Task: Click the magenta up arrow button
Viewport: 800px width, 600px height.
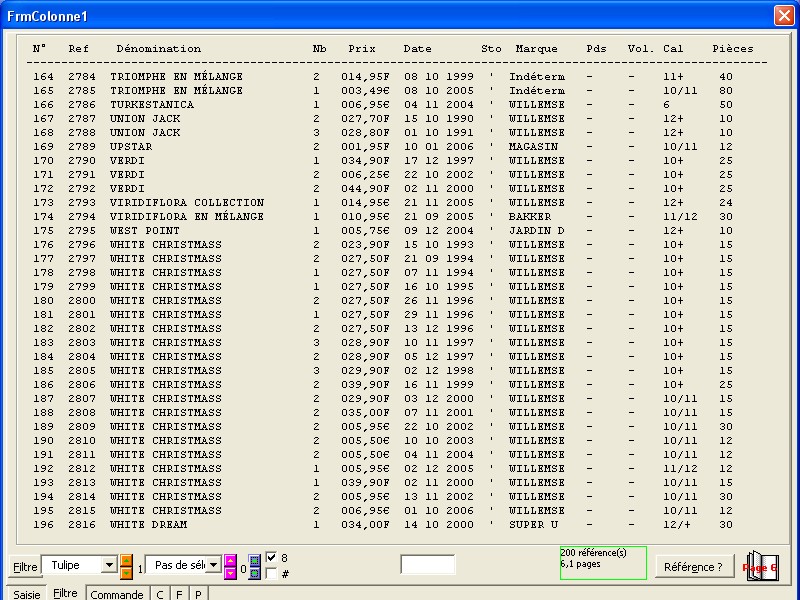Action: pos(230,560)
